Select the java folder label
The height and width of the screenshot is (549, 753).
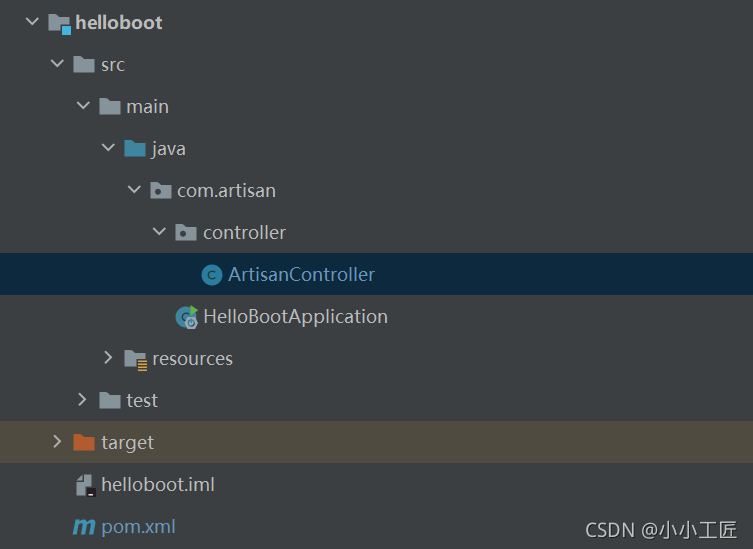click(x=168, y=149)
